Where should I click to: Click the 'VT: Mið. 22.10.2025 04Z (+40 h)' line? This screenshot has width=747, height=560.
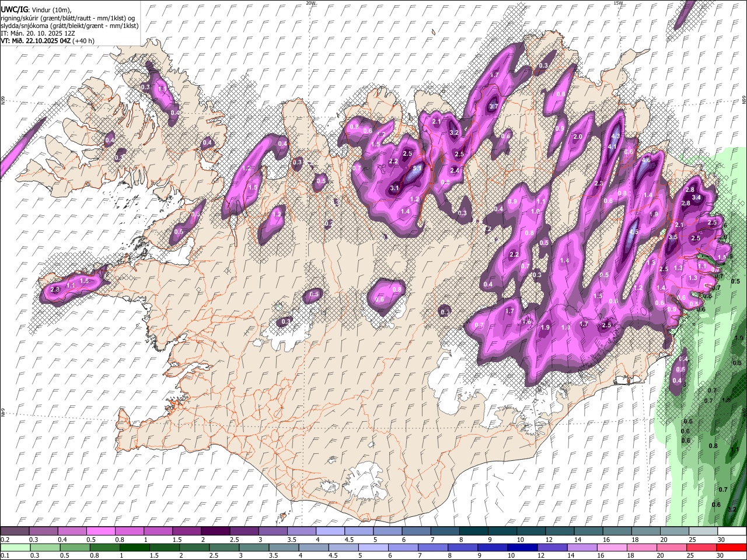[x=47, y=41]
